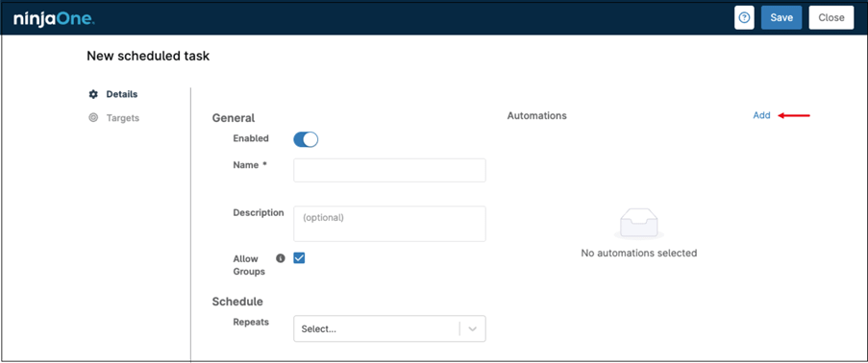Click the Allow Groups info icon
868x363 pixels.
point(280,258)
